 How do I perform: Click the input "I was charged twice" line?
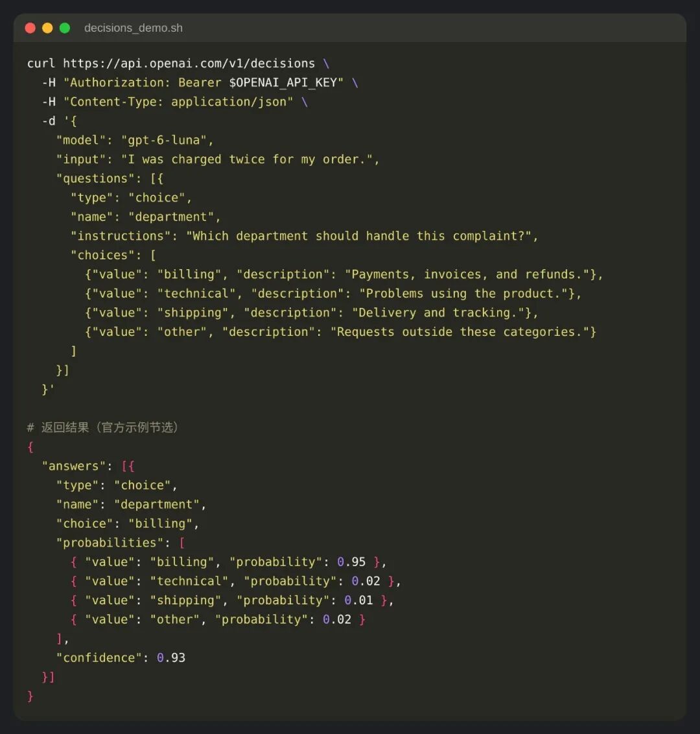pyautogui.click(x=218, y=159)
